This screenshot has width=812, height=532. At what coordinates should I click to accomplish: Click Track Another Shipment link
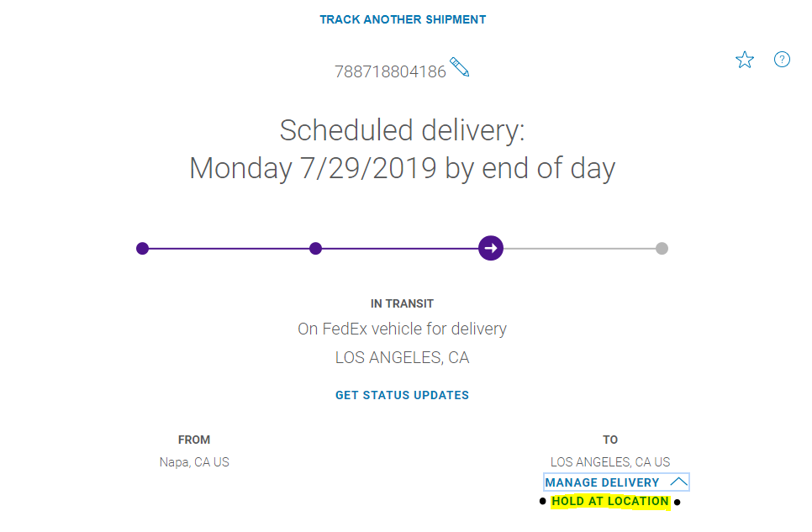pyautogui.click(x=403, y=19)
